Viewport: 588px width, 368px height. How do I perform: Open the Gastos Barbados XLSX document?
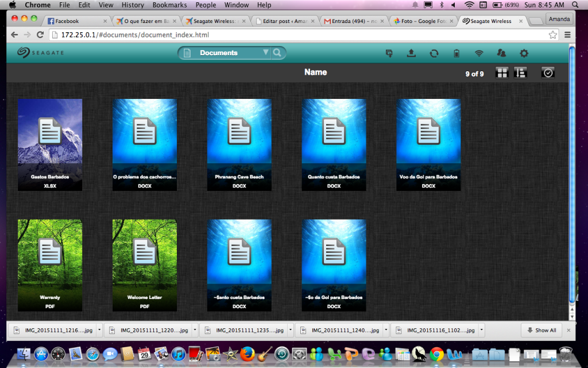click(x=50, y=145)
